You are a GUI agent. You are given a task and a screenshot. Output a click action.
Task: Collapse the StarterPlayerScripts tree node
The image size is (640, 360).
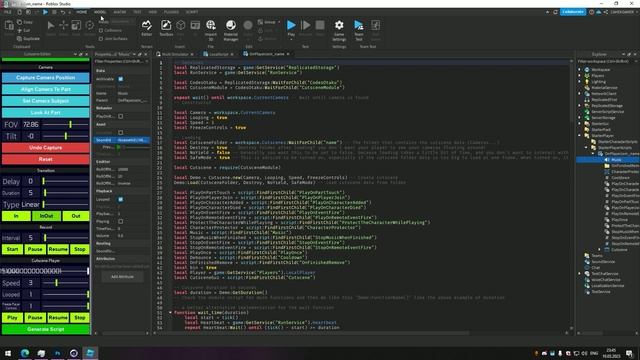click(x=586, y=148)
